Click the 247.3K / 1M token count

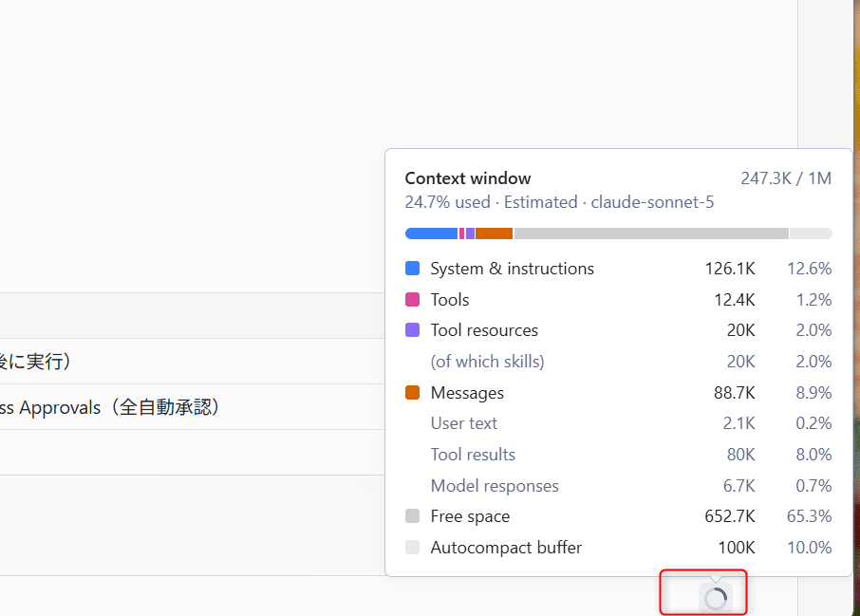(786, 178)
